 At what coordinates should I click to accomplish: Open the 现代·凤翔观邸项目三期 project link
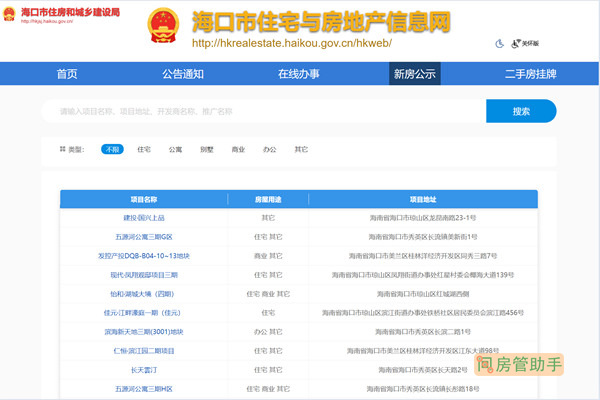(x=144, y=275)
